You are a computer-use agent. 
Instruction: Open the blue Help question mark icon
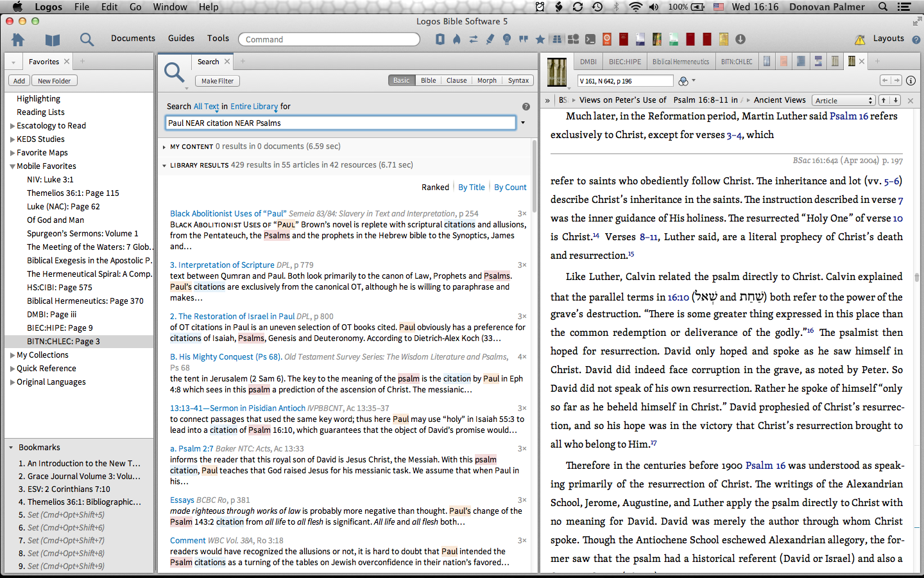[916, 40]
